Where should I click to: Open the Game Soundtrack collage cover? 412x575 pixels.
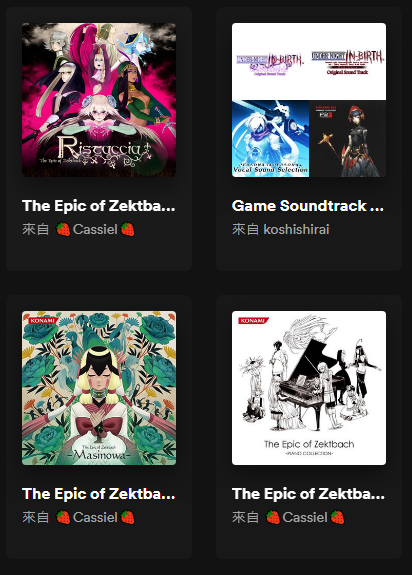tap(309, 100)
